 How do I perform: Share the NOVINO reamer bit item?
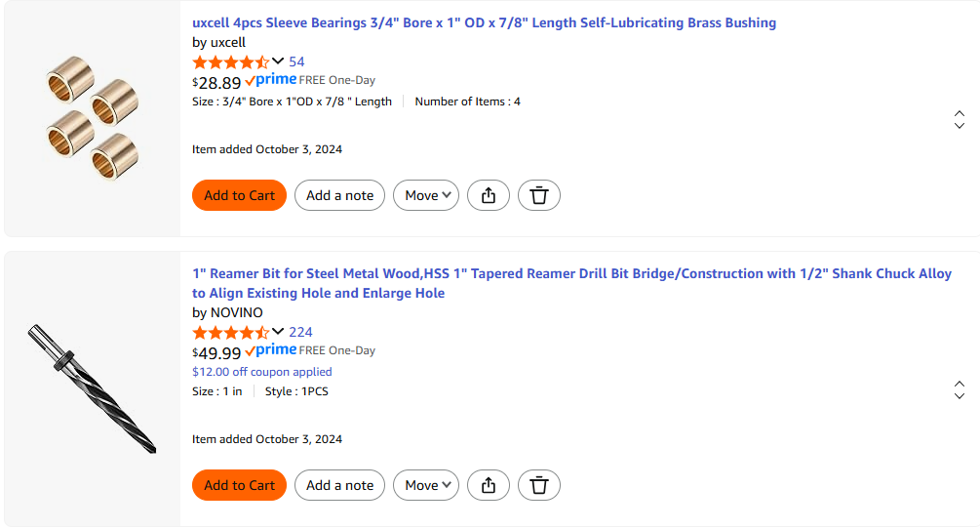tap(489, 485)
